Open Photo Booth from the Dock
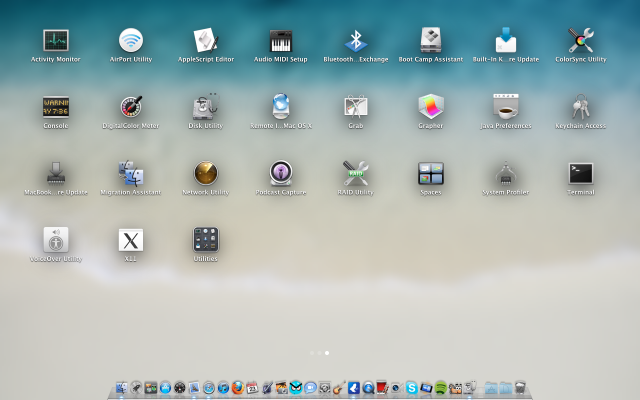The width and height of the screenshot is (640, 400). (382, 387)
